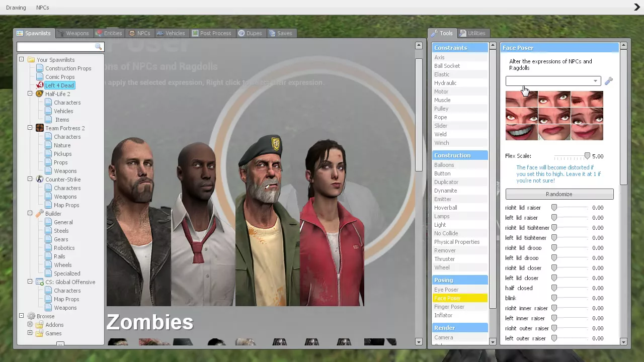
Task: Switch to the Vehicles tab
Action: (x=171, y=33)
